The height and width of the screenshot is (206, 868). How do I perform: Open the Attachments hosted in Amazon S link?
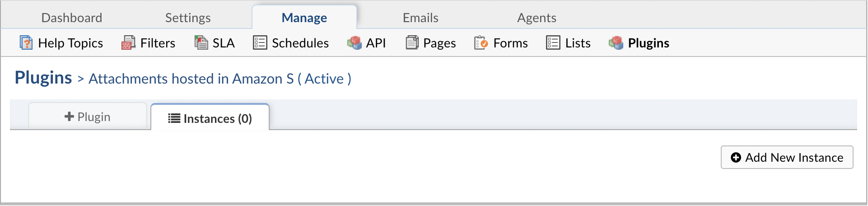pos(191,79)
